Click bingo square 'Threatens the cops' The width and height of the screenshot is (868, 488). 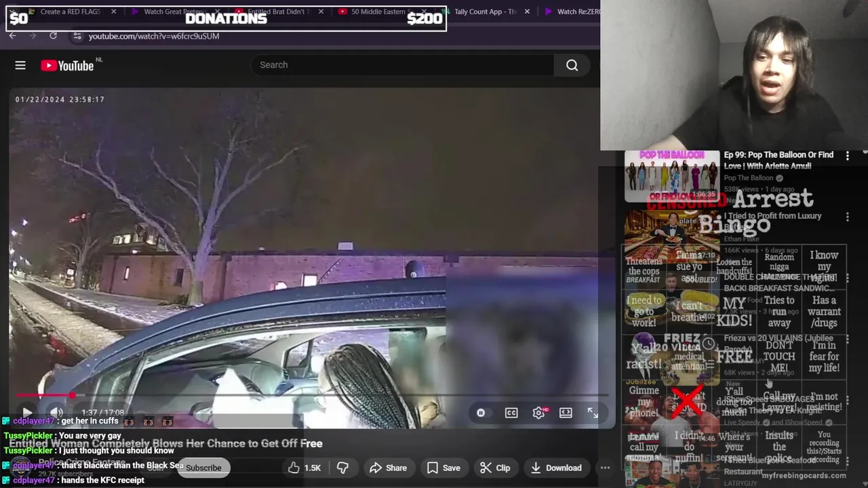[644, 266]
